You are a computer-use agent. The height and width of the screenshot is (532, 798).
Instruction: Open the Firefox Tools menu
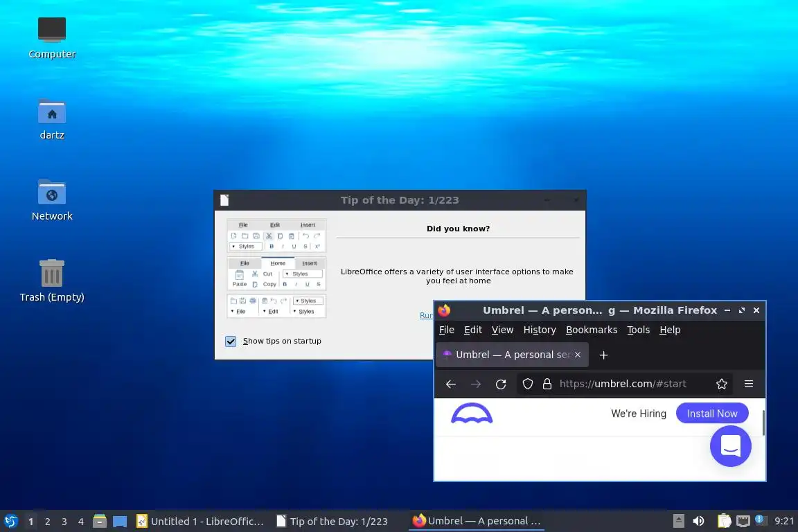point(638,330)
